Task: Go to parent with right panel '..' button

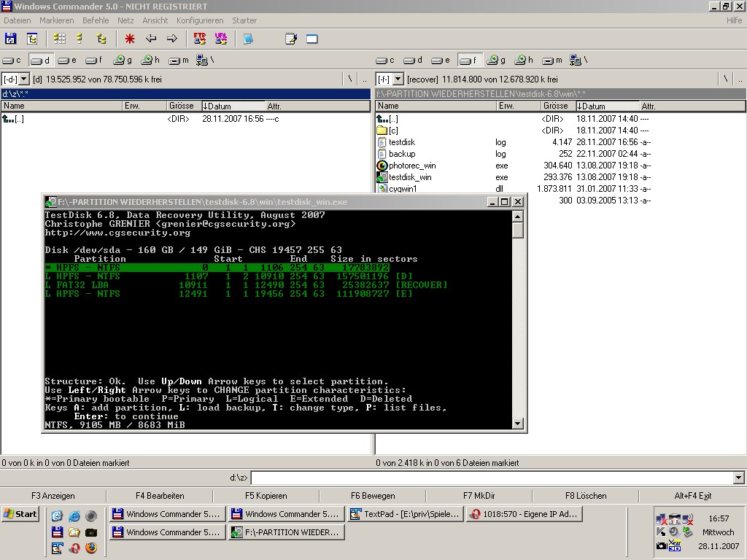Action: pos(740,79)
